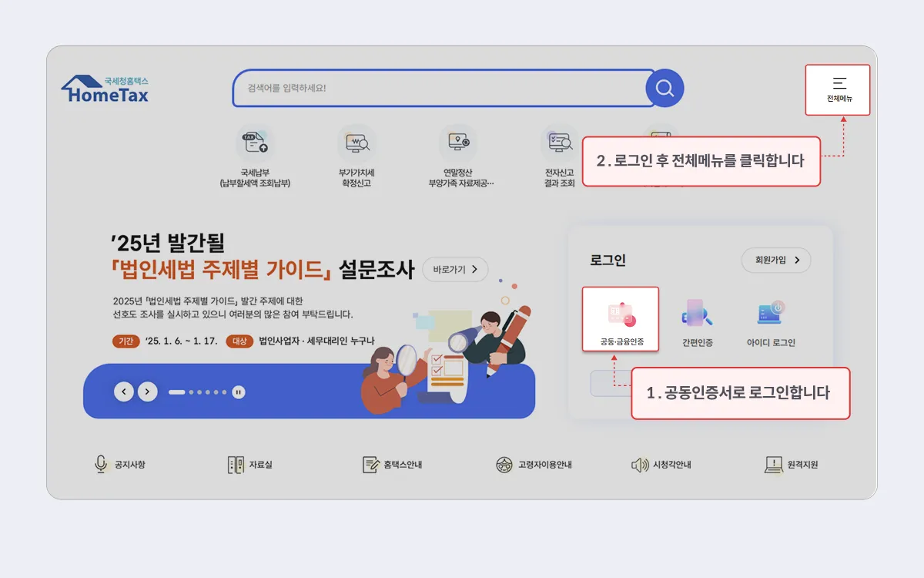Screen dimensions: 924x578
Task: Go to previous banner slide
Action: (x=124, y=391)
